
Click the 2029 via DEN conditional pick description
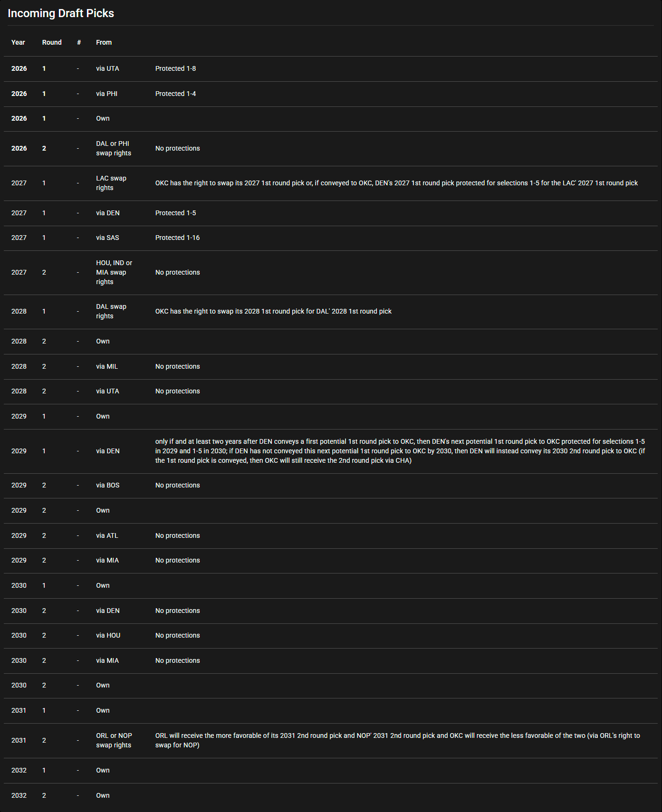click(400, 451)
